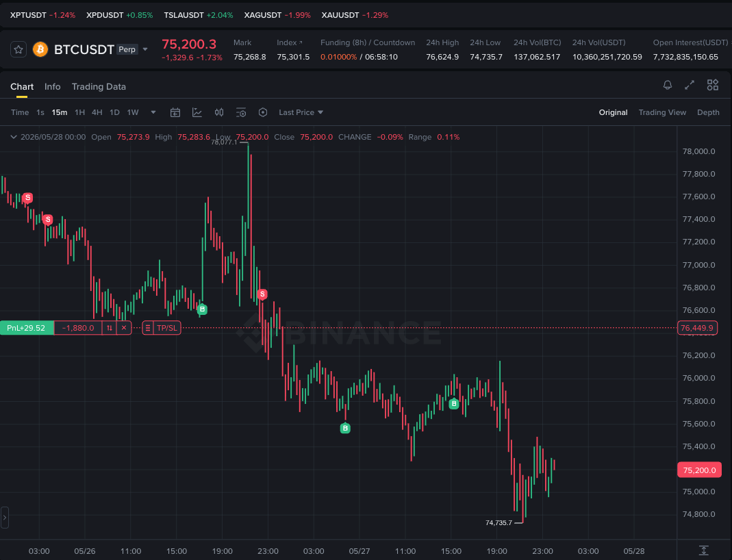Open more time intervals dropdown arrow
732x560 pixels.
click(x=153, y=112)
